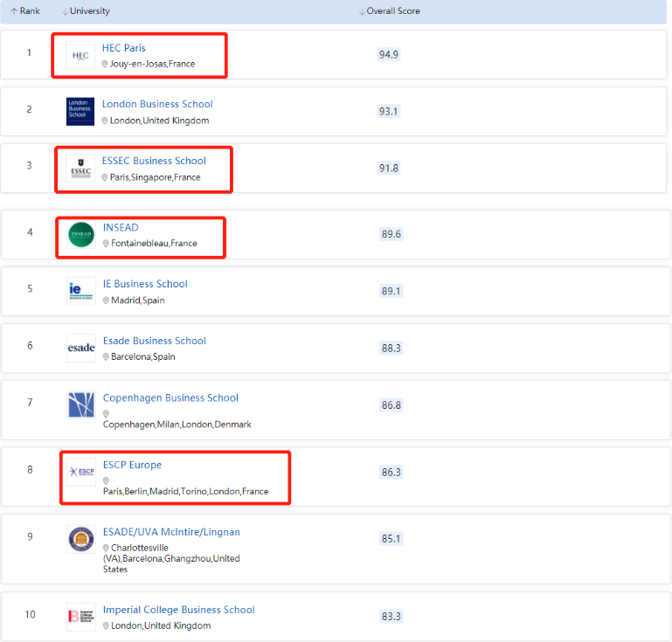Select the 86.8 overall score value
Image resolution: width=672 pixels, height=642 pixels.
[x=391, y=405]
